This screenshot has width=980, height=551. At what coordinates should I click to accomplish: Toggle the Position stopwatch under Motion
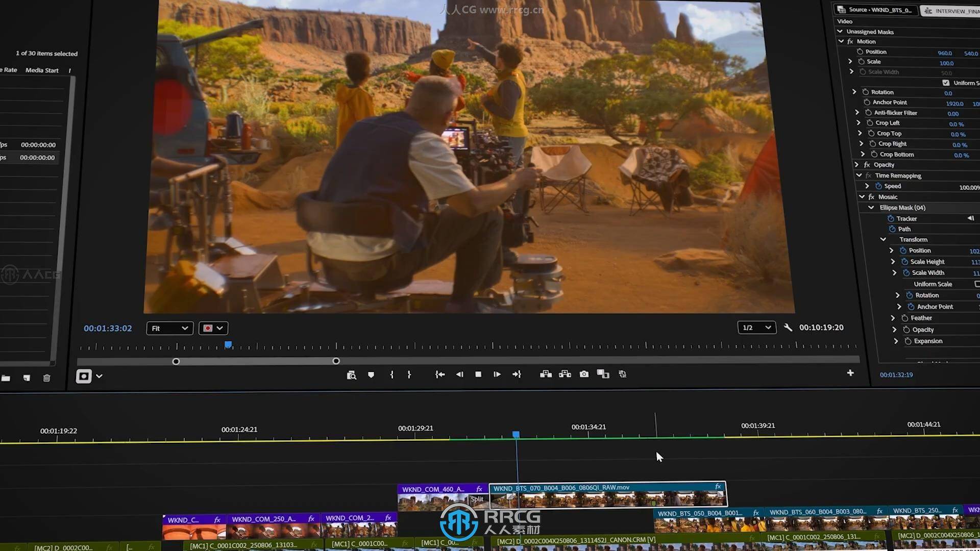tap(860, 52)
